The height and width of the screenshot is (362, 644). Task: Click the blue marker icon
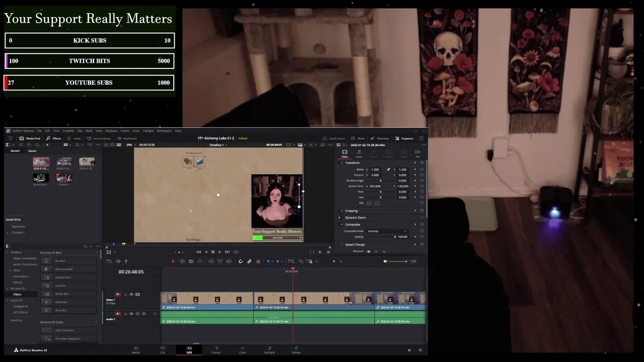[277, 261]
